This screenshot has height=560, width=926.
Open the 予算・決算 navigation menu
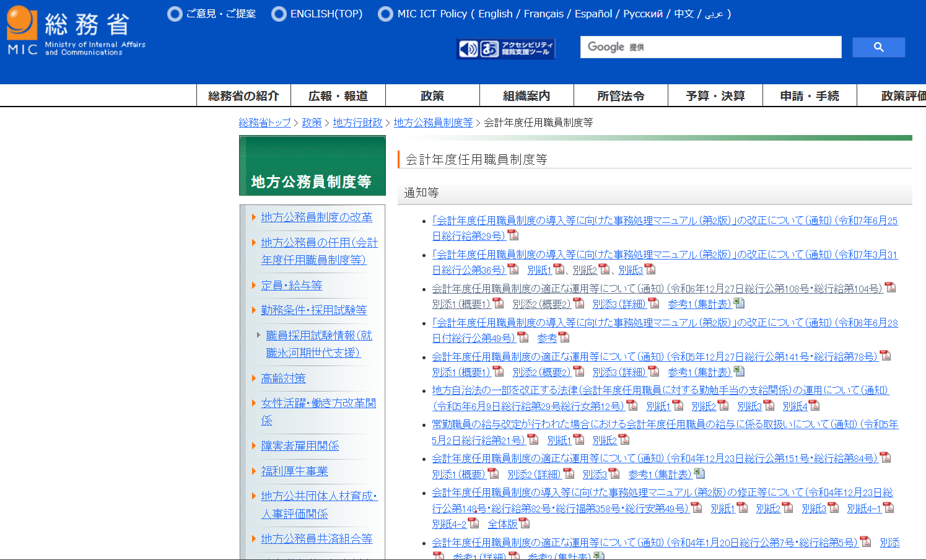tap(715, 95)
